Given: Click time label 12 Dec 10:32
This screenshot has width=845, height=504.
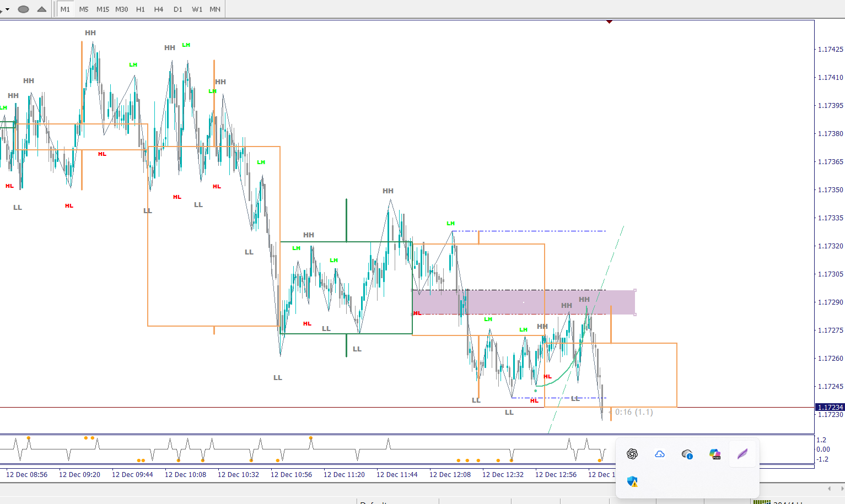Looking at the screenshot, I should tap(238, 474).
